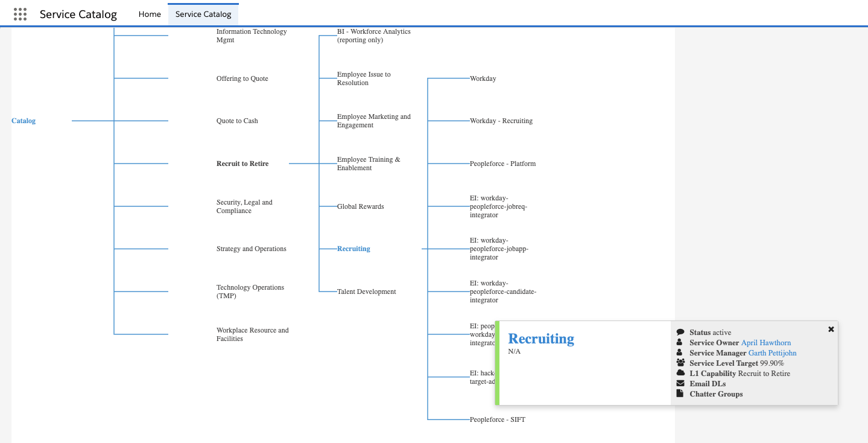
Task: Click the Service Owner person icon
Action: (680, 343)
